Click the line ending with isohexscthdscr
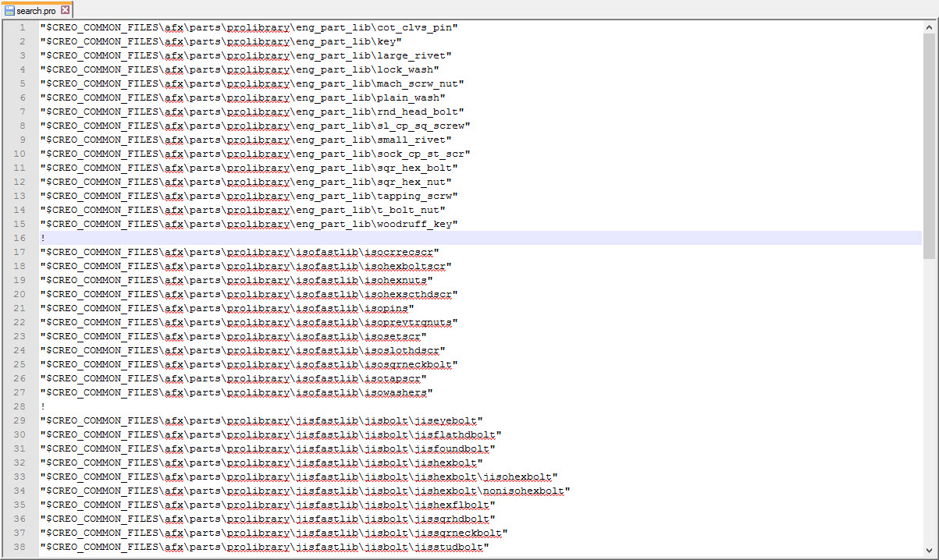Viewport: 939px width, 560px height. [x=249, y=294]
